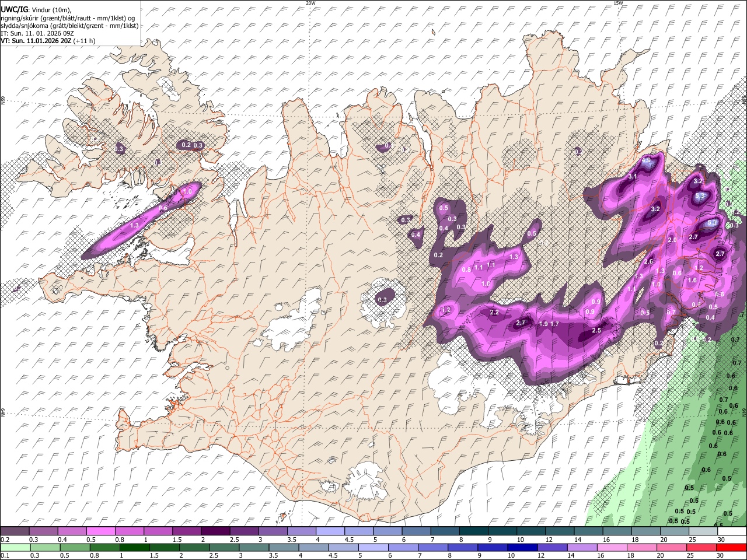The image size is (747, 560).
Task: Click the '2.5' snowfall value on the map
Action: click(x=596, y=330)
